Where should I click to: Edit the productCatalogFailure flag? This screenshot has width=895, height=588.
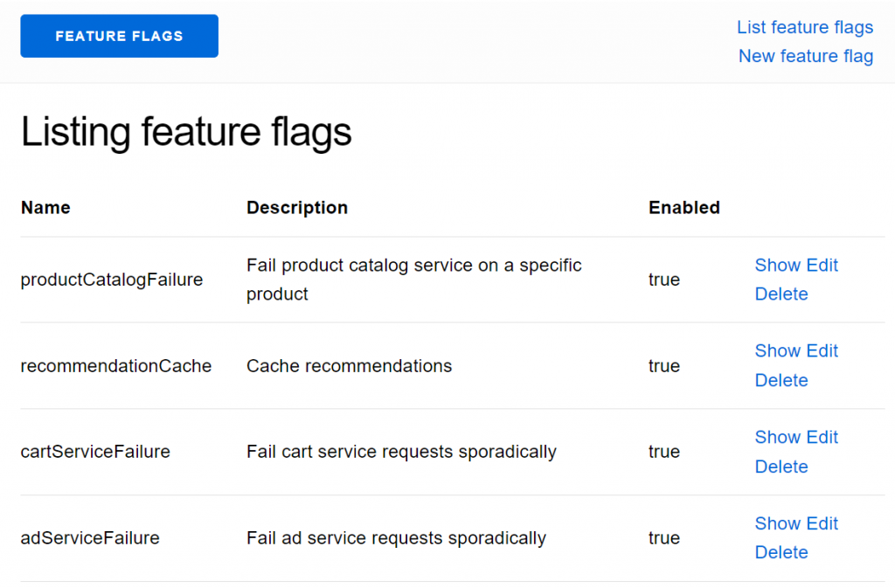(x=822, y=265)
